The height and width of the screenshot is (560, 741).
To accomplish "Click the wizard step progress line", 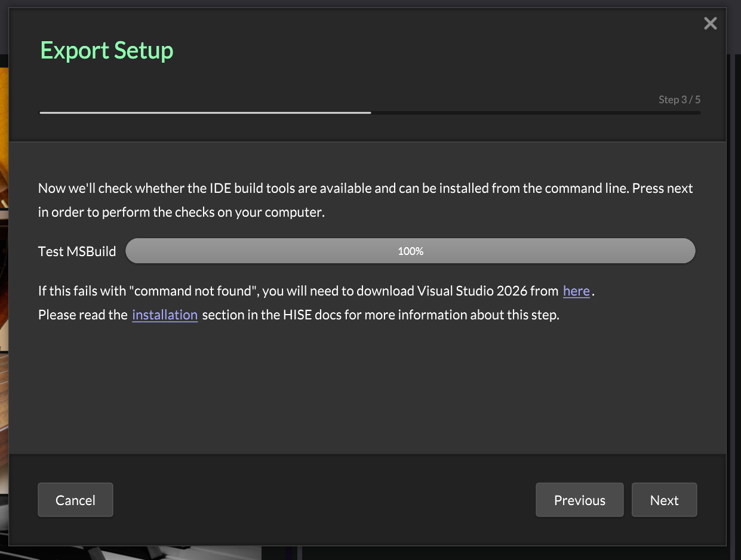I will tap(205, 112).
